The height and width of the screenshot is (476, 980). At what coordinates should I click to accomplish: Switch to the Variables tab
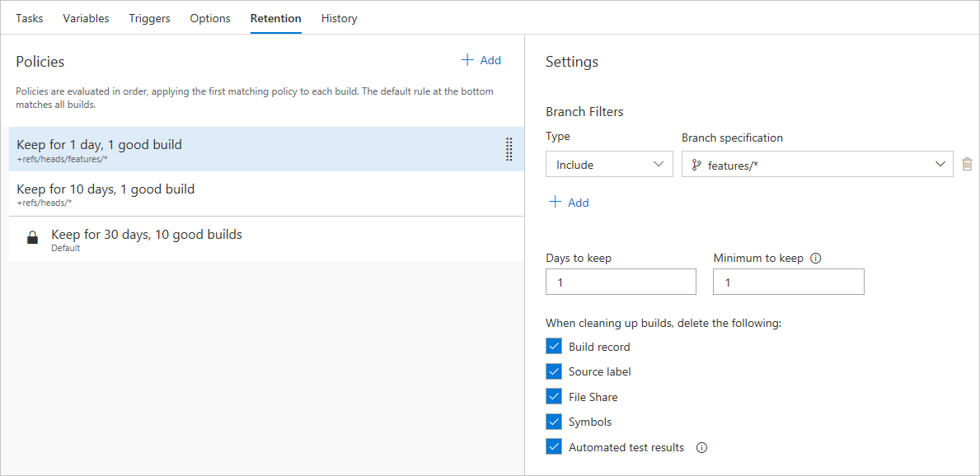coord(86,18)
